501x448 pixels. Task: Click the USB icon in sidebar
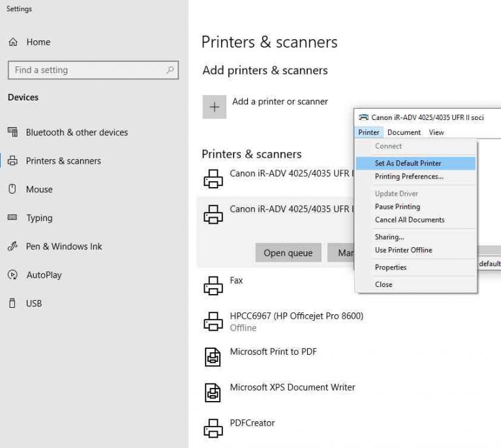tap(12, 303)
